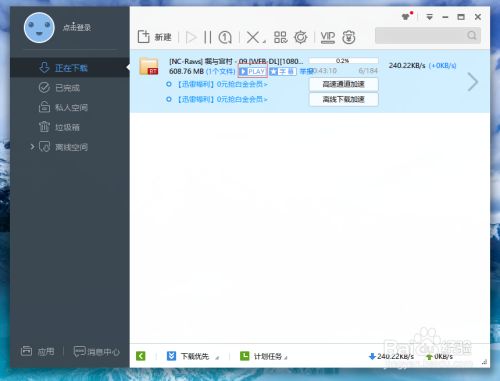Click the (1个文件) file count link
Screen dimensions: 500x381
221,71
